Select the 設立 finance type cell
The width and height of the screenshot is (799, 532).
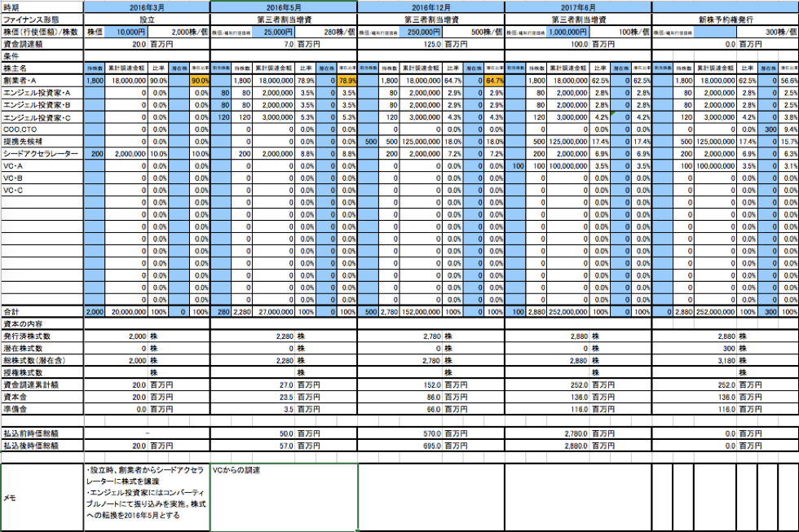(x=147, y=20)
